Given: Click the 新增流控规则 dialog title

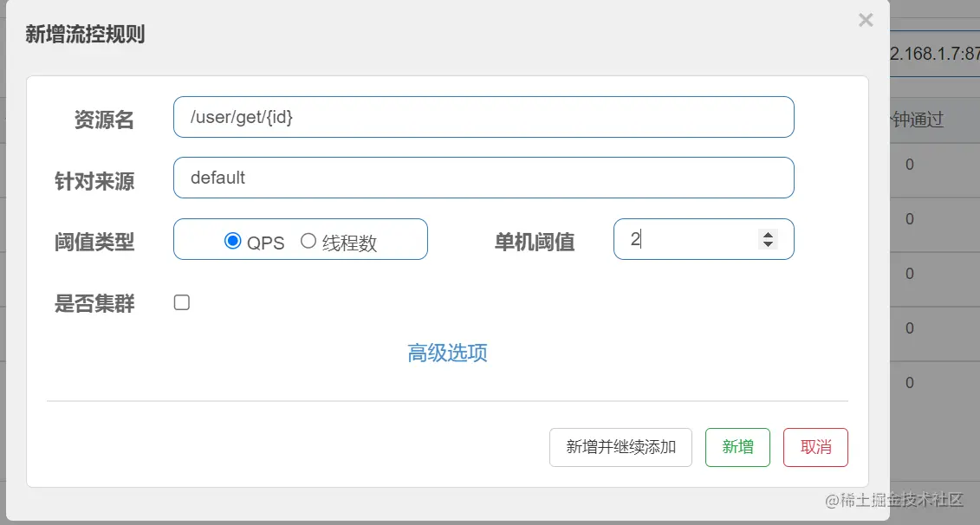Looking at the screenshot, I should (x=85, y=34).
